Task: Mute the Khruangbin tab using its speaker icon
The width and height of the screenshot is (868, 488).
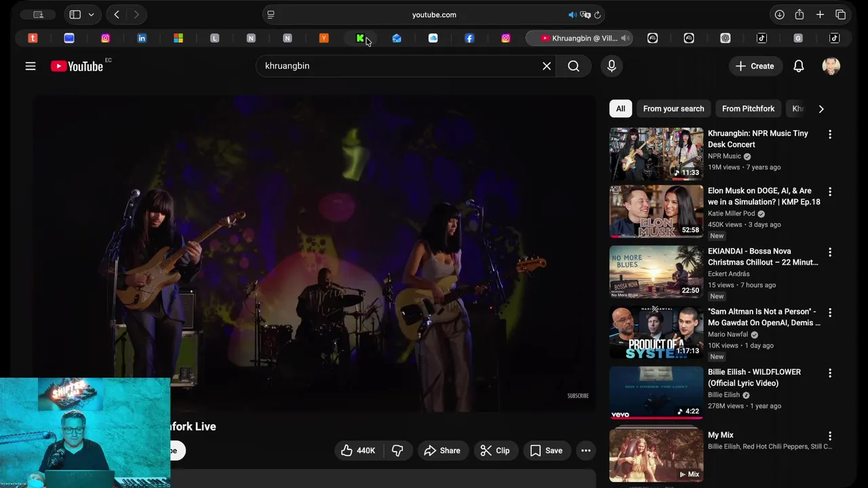Action: pos(625,38)
